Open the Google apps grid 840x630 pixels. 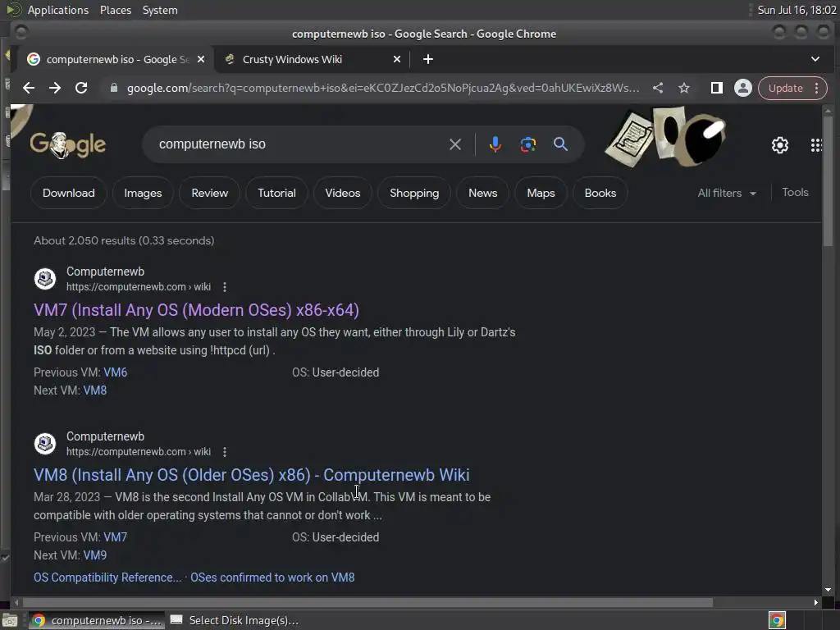[815, 144]
